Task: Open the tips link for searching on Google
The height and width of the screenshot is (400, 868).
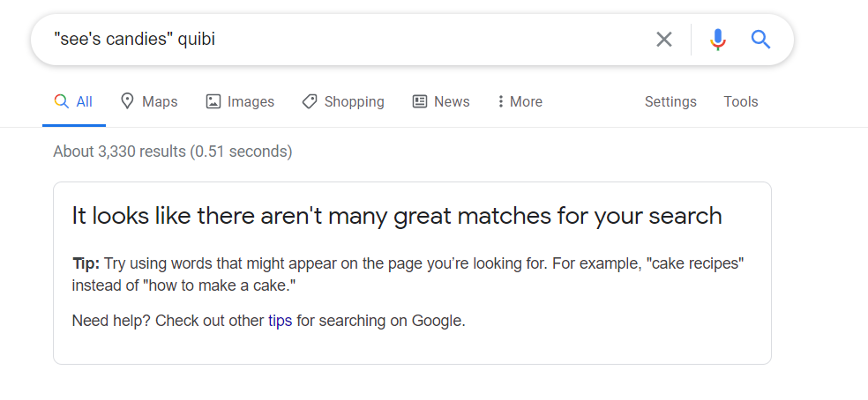Action: point(281,321)
